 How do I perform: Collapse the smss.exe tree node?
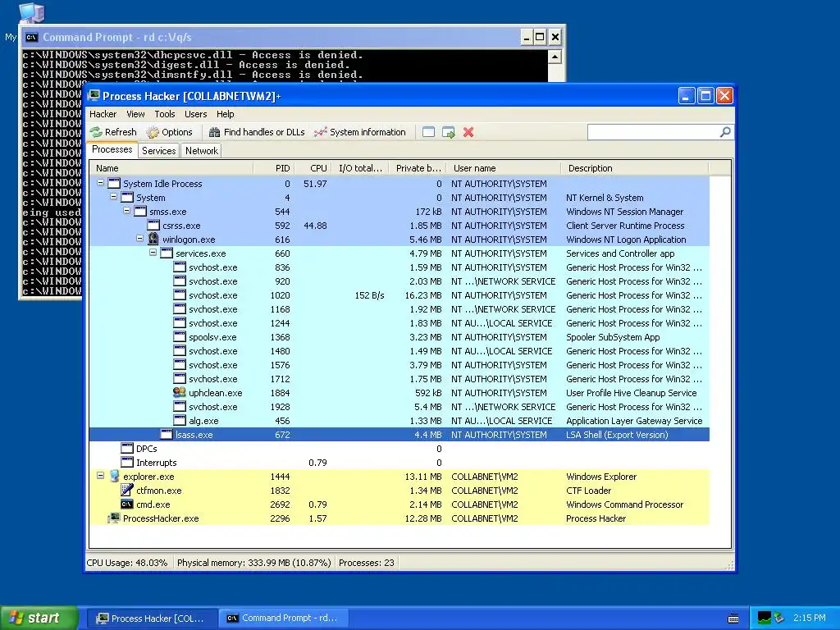[x=126, y=211]
